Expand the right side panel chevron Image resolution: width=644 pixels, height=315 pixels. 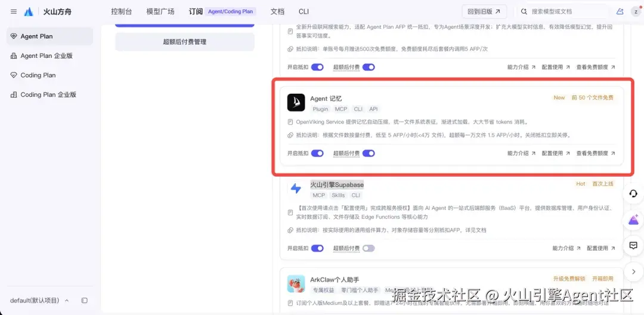point(633,271)
